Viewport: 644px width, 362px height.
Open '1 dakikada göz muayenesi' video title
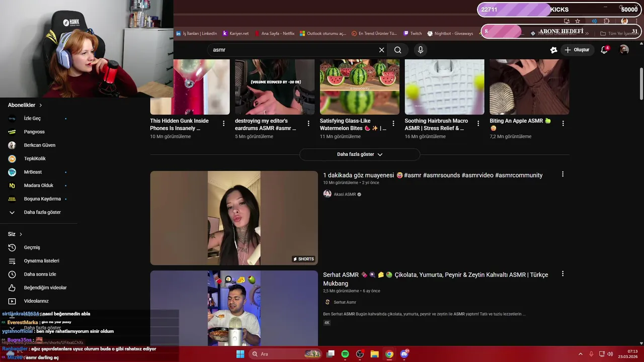[x=433, y=175]
